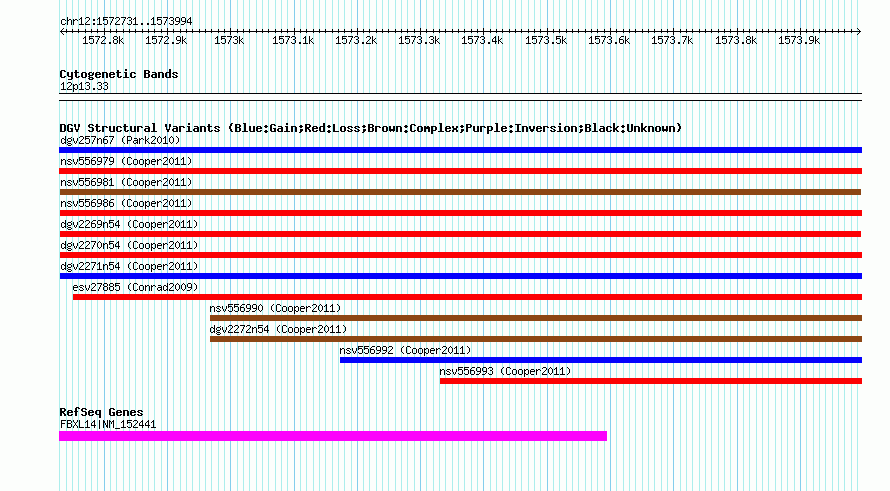Click the 1572.9k ruler tick label
Viewport: 890px width, 491px height.
(166, 40)
